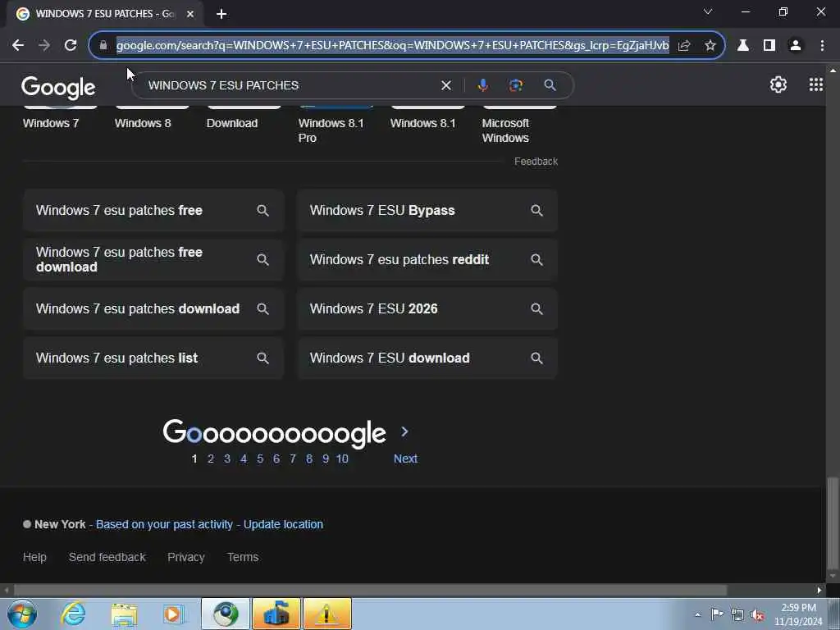Open the Chrome profile avatar
This screenshot has width=840, height=630.
coord(796,45)
